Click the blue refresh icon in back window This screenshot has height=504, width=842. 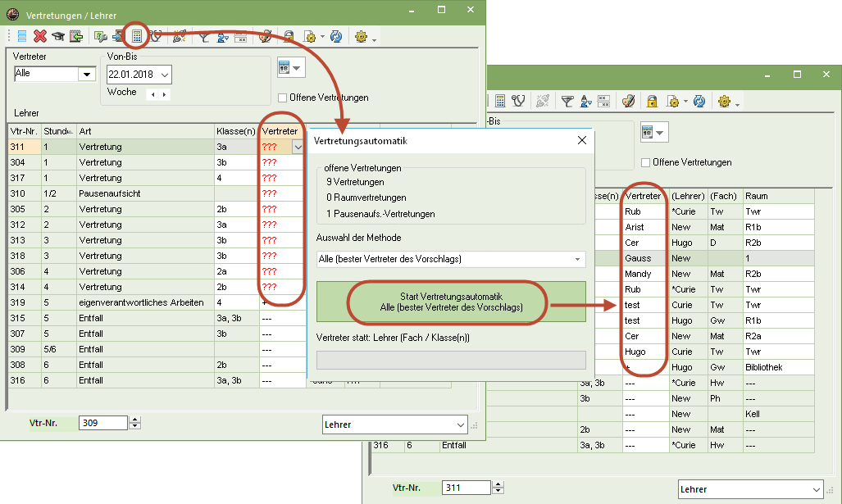[x=699, y=101]
